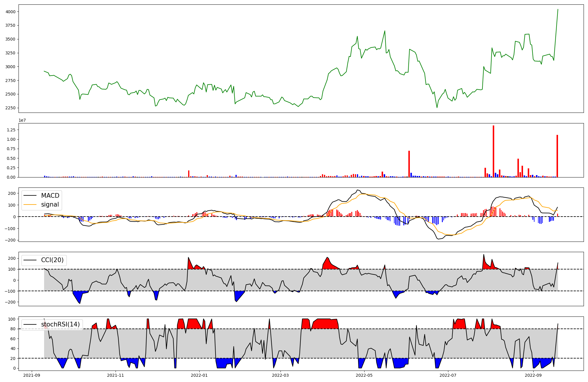588x382 pixels.
Task: Select the CCI(20) legend entry
Action: (52, 260)
